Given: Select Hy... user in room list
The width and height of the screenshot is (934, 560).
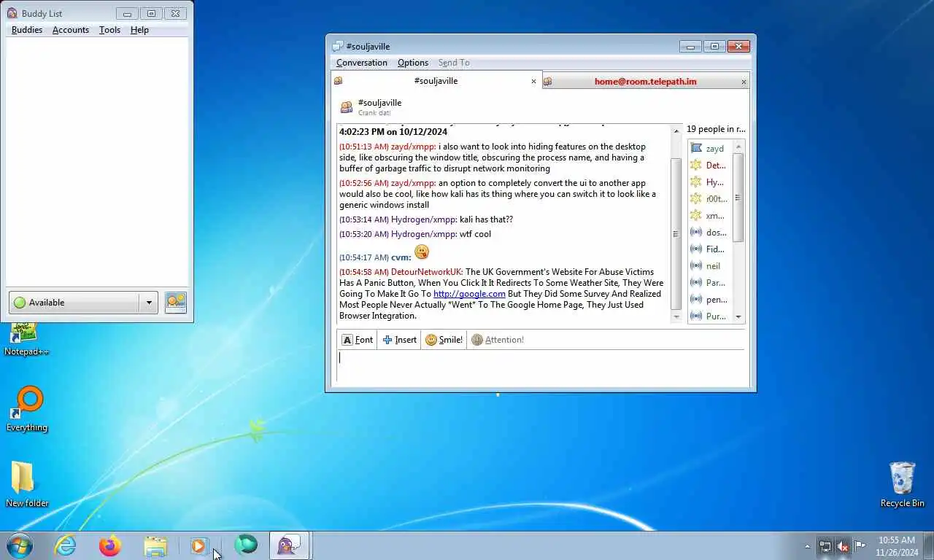Looking at the screenshot, I should 709,182.
